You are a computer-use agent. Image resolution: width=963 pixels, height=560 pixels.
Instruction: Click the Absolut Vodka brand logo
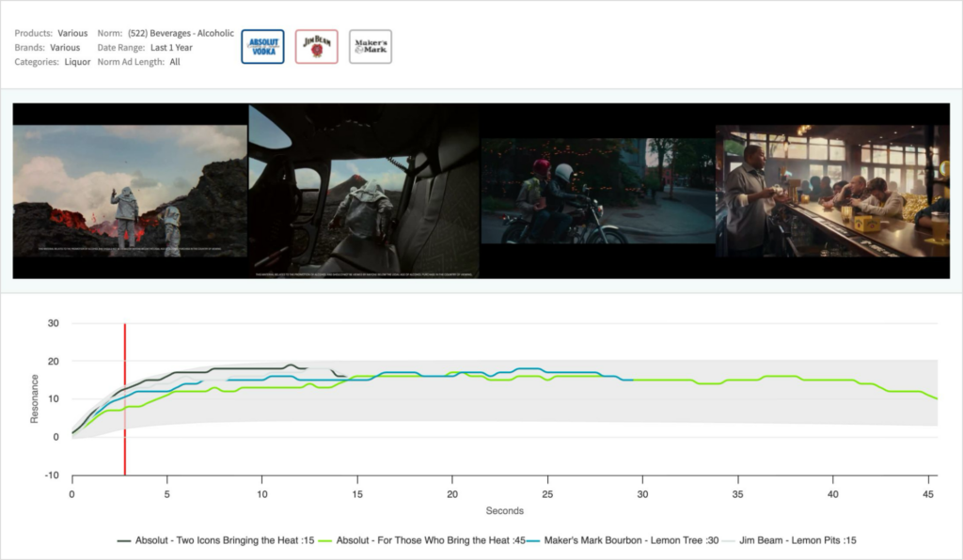[x=262, y=46]
